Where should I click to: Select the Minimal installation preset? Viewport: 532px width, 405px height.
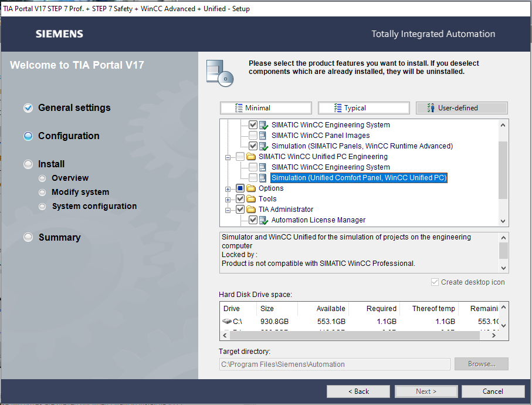point(266,108)
